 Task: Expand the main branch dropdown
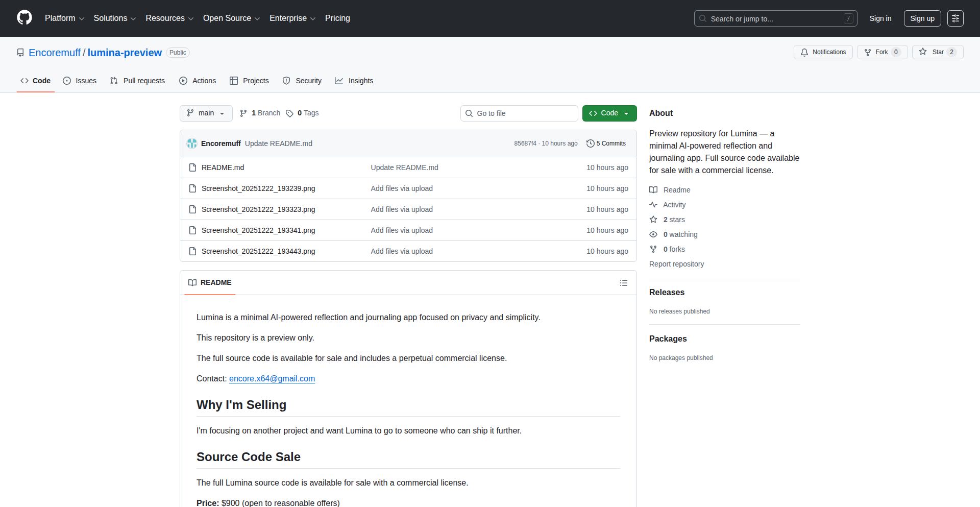[206, 113]
